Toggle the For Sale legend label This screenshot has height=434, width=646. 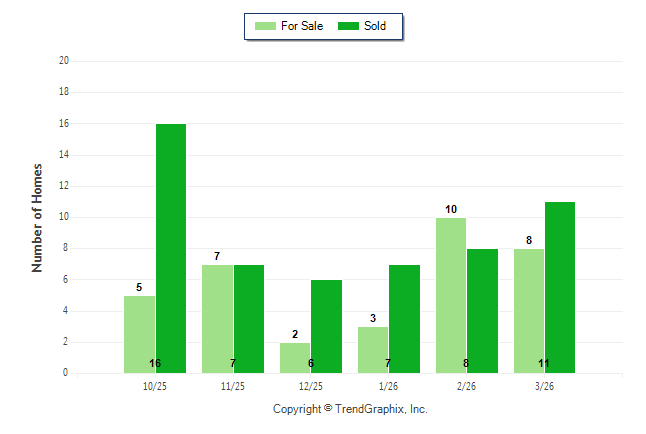pos(302,26)
